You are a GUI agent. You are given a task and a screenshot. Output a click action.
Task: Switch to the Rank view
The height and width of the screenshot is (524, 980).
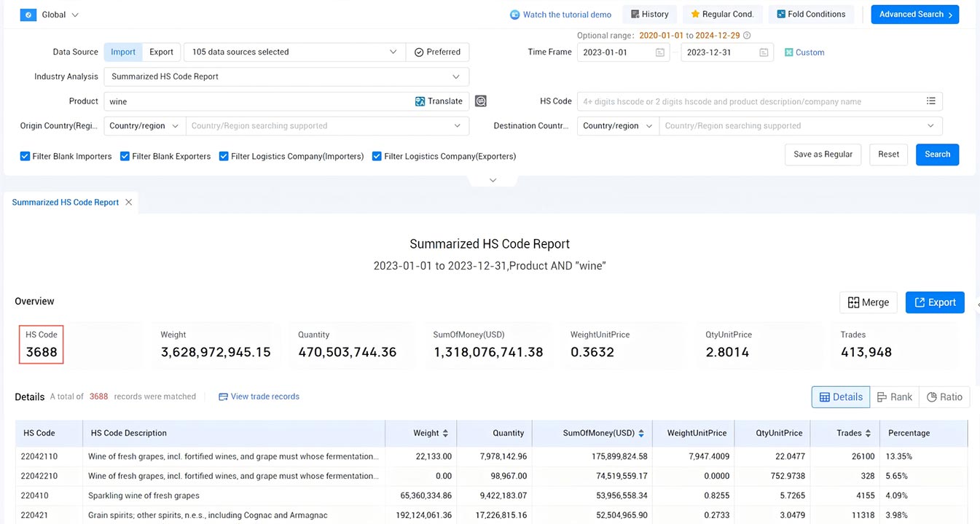tap(895, 397)
